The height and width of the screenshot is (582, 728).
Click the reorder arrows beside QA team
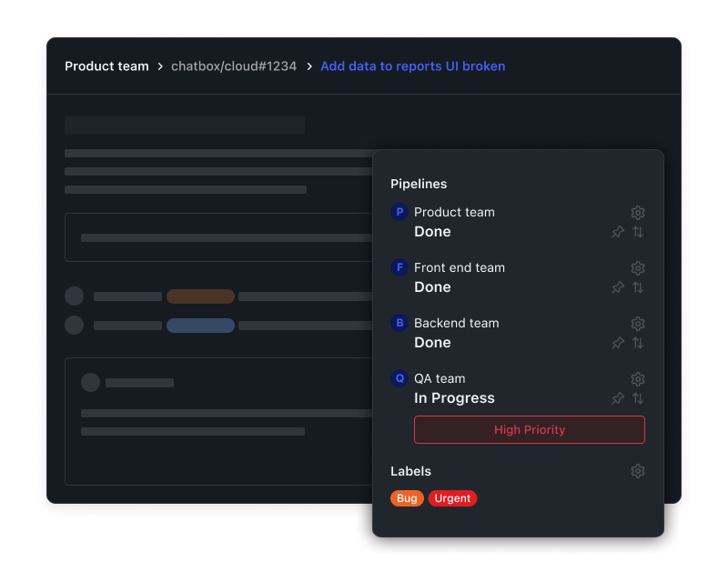[638, 398]
